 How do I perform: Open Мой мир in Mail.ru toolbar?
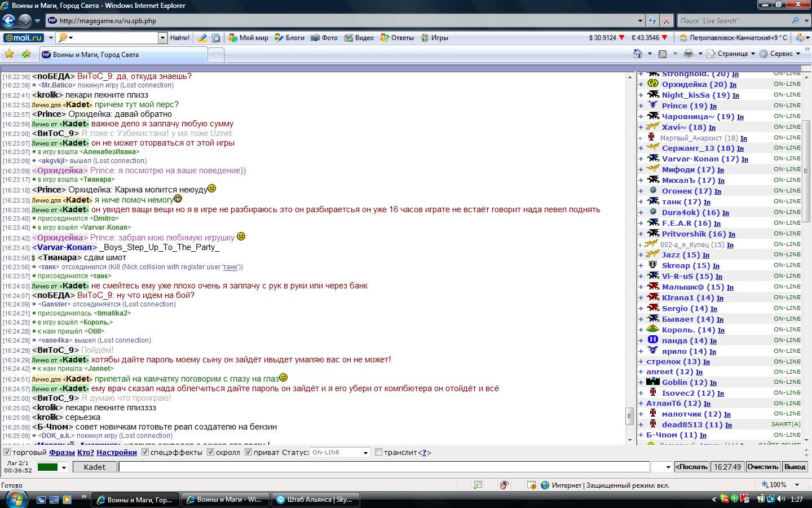pos(248,38)
